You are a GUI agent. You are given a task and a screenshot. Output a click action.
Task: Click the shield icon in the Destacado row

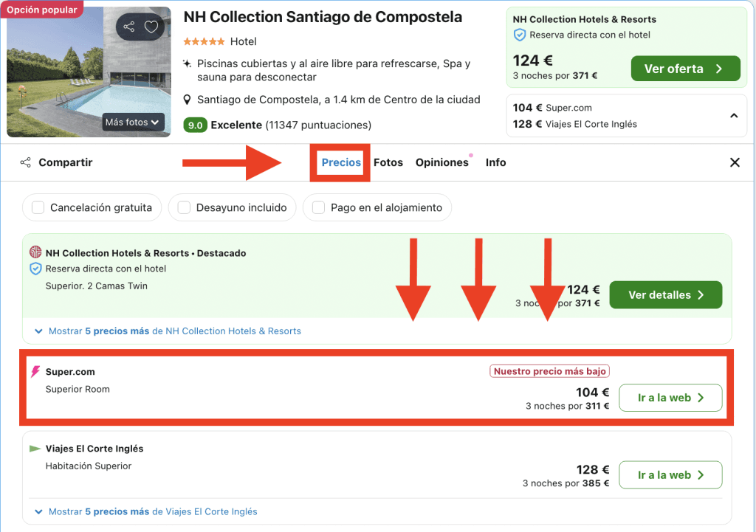pyautogui.click(x=35, y=269)
